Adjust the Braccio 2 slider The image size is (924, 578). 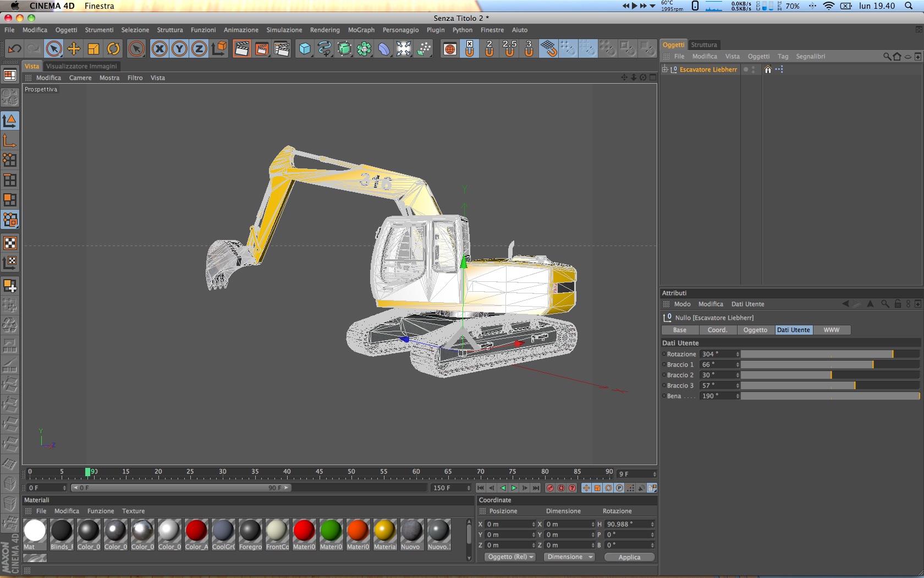(831, 375)
